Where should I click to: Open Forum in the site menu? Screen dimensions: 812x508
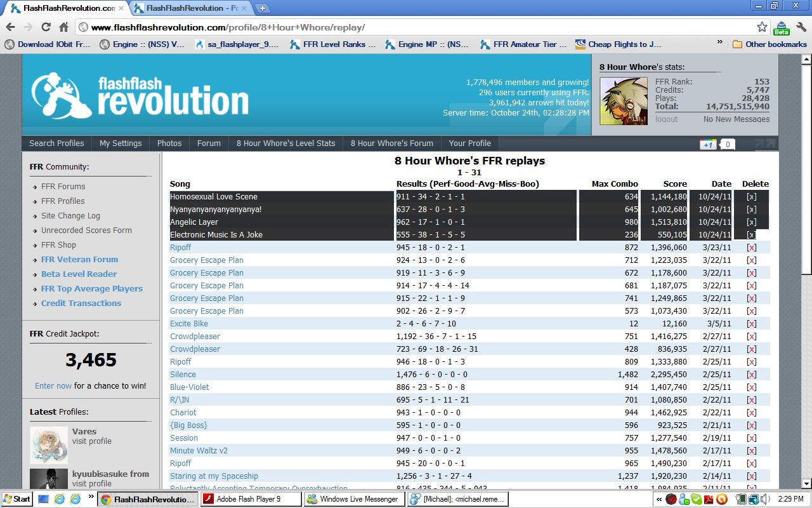point(209,144)
